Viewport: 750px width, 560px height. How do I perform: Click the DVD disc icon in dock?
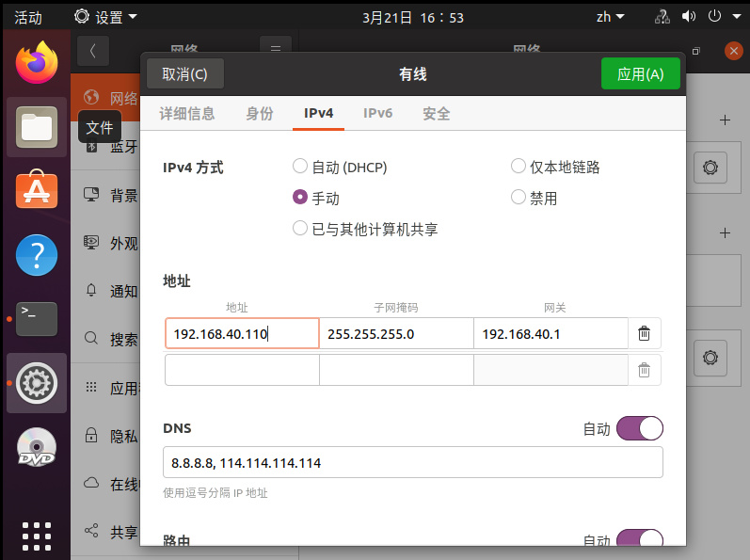(x=37, y=448)
